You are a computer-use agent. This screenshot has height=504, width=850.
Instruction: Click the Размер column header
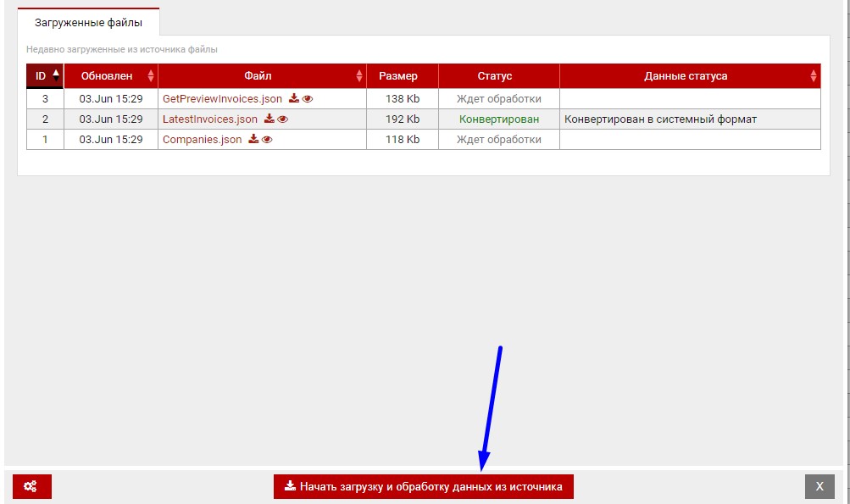(402, 76)
